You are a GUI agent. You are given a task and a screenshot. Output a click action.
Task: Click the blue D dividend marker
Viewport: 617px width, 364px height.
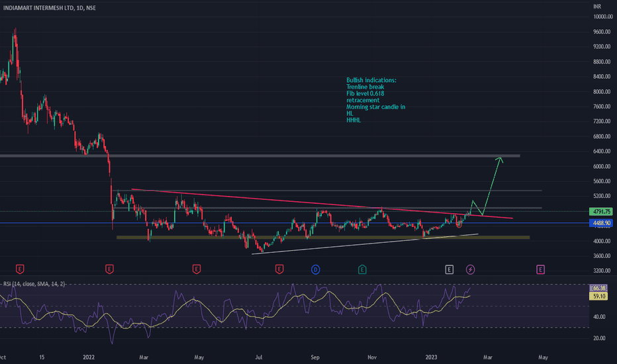315,269
